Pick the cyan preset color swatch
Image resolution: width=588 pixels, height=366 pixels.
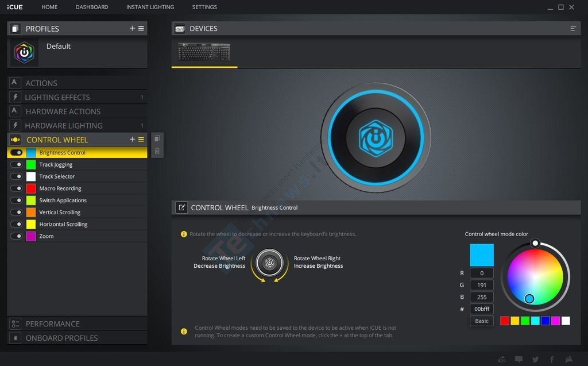(x=535, y=321)
